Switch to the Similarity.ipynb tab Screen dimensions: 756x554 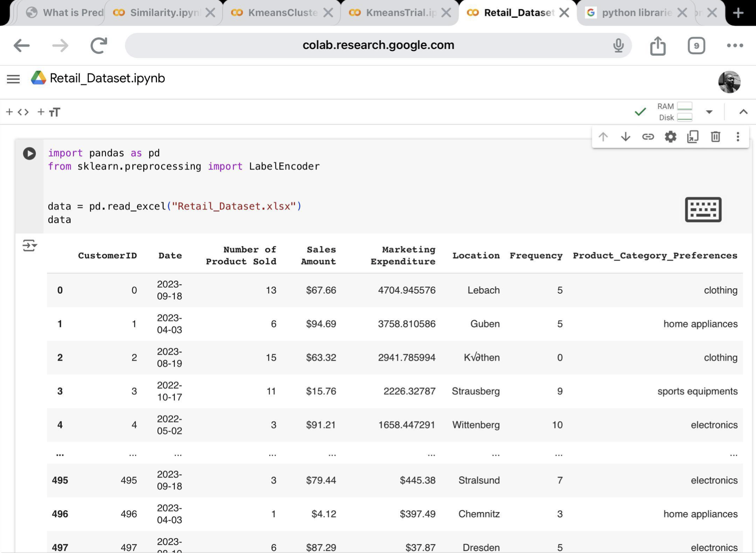point(163,13)
